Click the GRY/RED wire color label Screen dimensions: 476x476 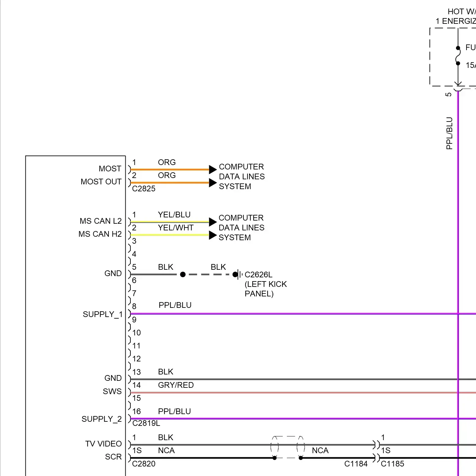(176, 385)
